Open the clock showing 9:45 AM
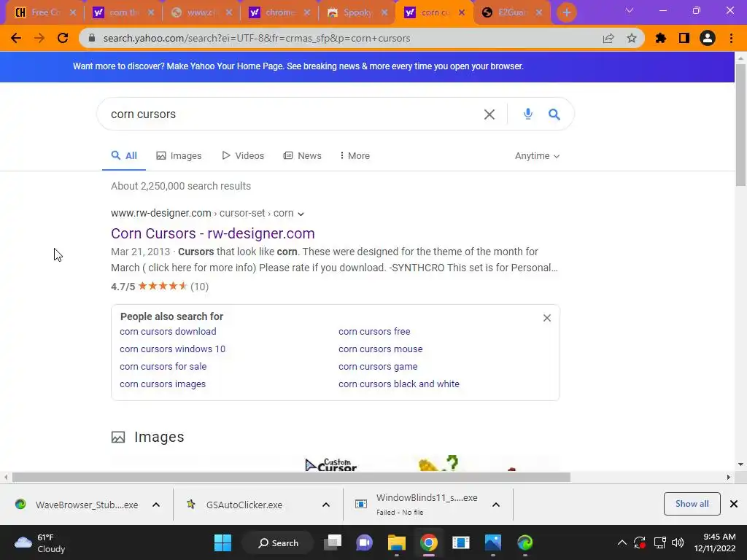Image resolution: width=747 pixels, height=560 pixels. [x=715, y=542]
